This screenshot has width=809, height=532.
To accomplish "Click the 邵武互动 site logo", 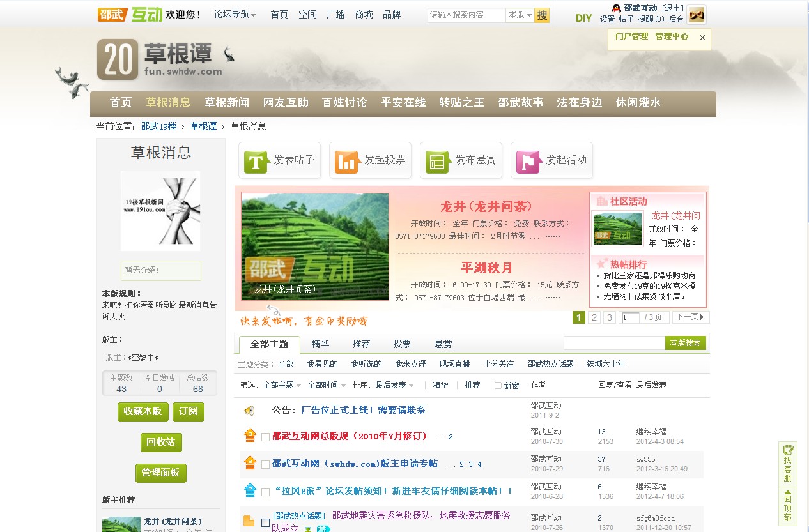I will click(x=130, y=14).
